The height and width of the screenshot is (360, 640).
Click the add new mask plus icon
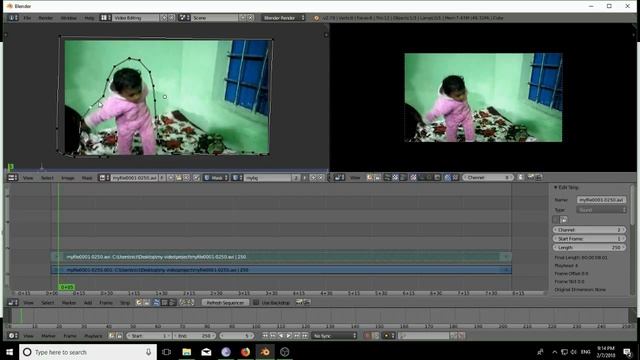click(x=313, y=178)
